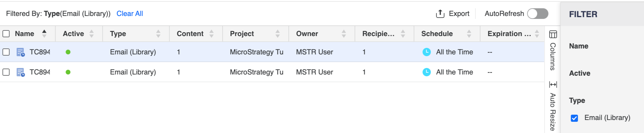This screenshot has width=644, height=133.
Task: Select the second row checkbox
Action: [6, 72]
